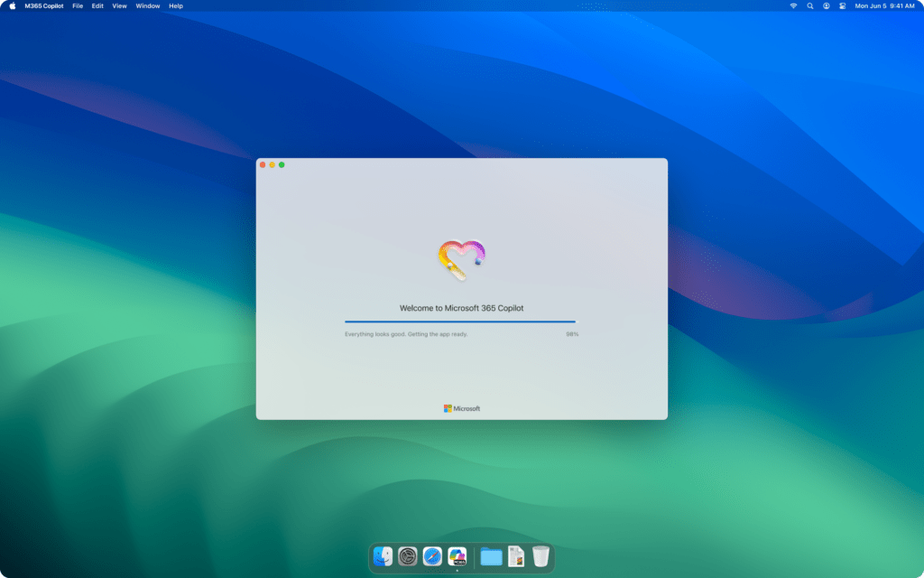Open the blue Documents folder in the Dock
Screen dimensions: 924x578
pyautogui.click(x=490, y=556)
